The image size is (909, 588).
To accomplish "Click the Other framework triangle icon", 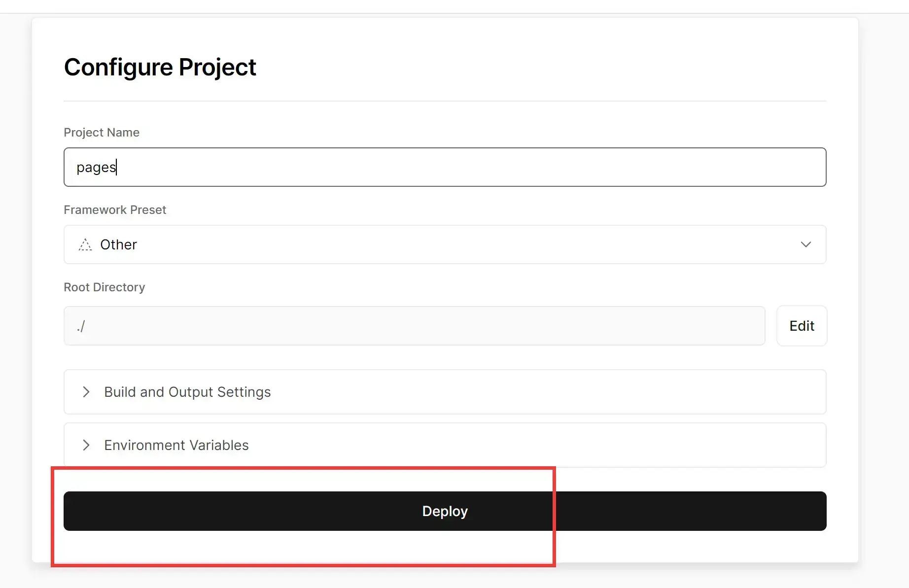I will click(x=85, y=244).
